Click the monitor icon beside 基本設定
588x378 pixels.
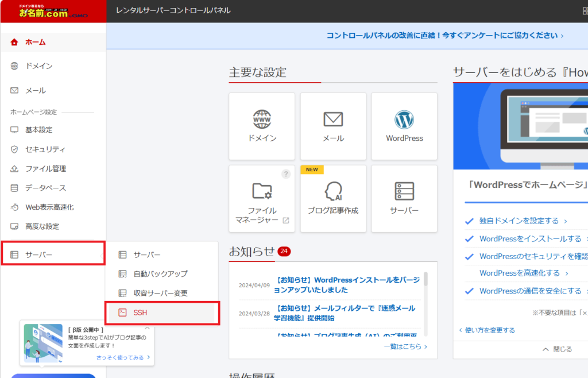click(14, 130)
